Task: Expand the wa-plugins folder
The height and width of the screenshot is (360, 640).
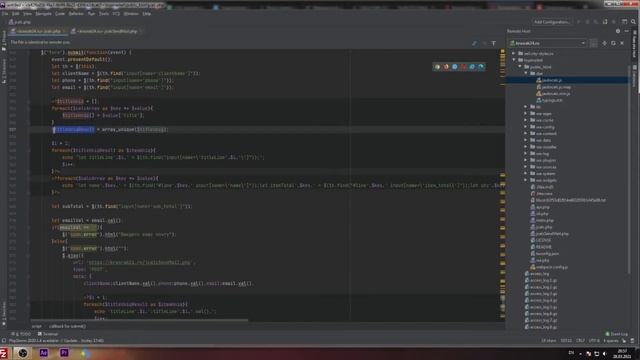Action: (x=526, y=160)
